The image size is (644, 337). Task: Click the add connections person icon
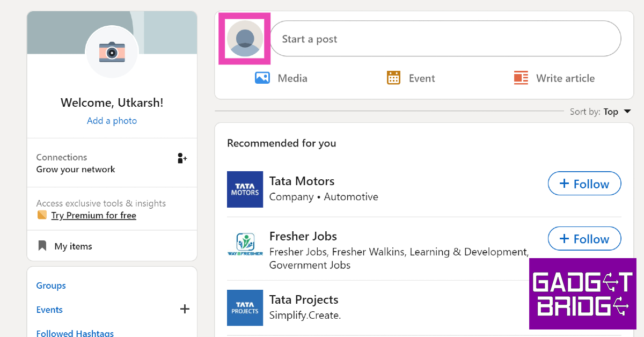coord(182,158)
